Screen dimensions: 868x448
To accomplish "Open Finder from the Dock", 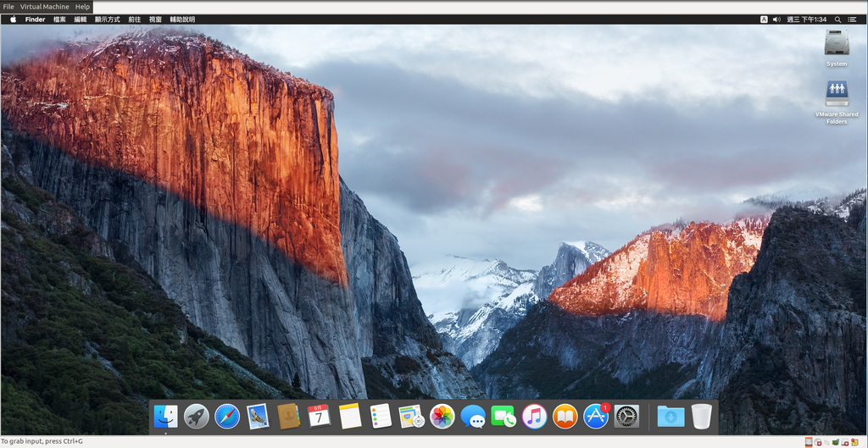I will 165,417.
